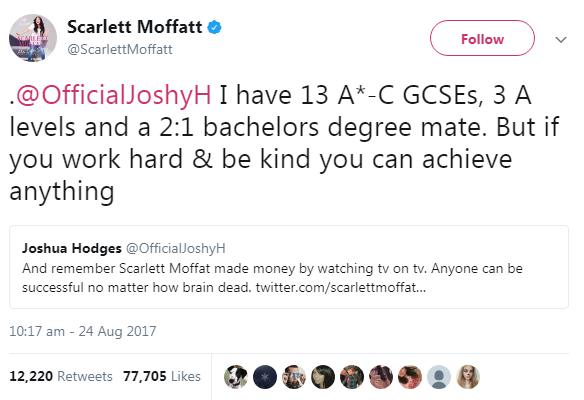Image resolution: width=584 pixels, height=400 pixels.
Task: View the 12,220 Retweets list
Action: coord(61,376)
